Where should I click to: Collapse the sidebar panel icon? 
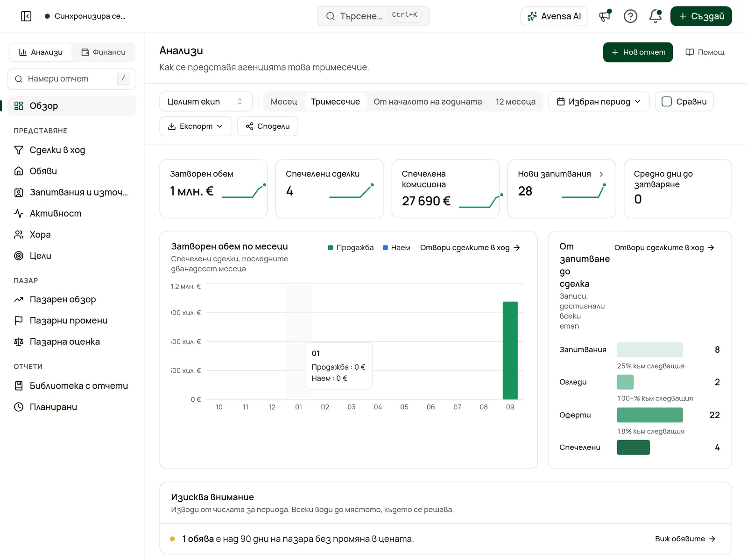[26, 16]
